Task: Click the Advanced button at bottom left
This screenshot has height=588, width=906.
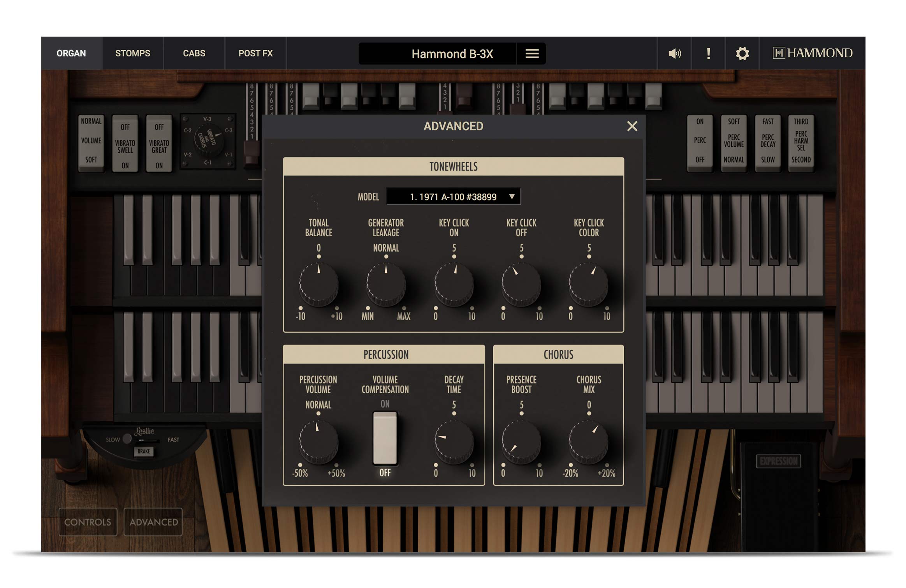Action: [153, 522]
